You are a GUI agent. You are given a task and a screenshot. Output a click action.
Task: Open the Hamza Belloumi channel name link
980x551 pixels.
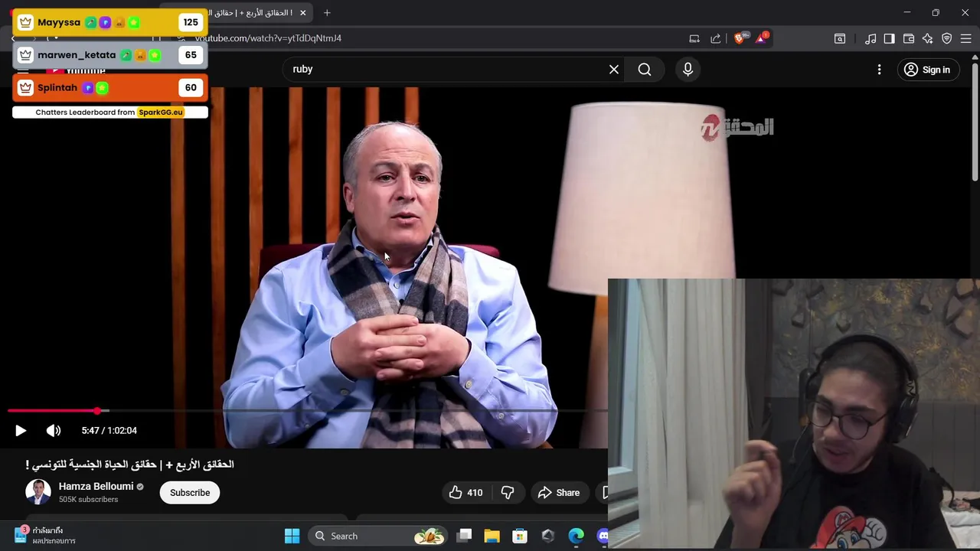[x=96, y=487]
